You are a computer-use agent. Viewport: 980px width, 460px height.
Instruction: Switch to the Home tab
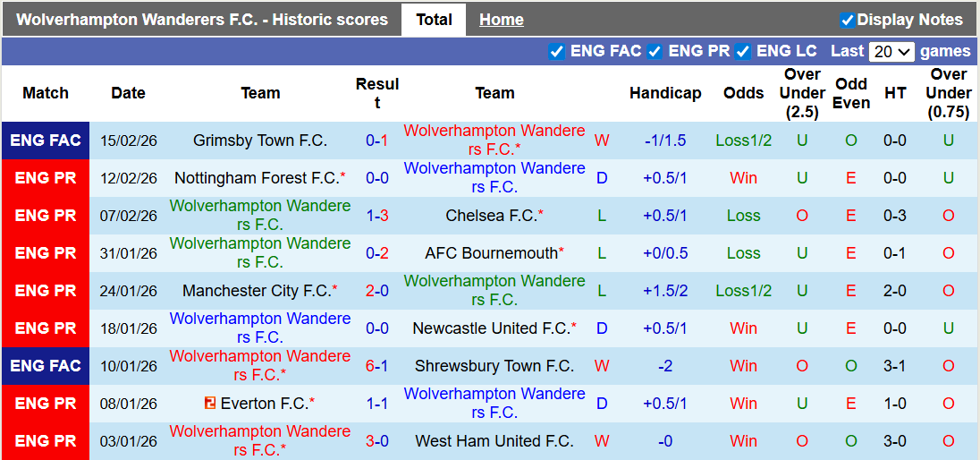pyautogui.click(x=501, y=20)
